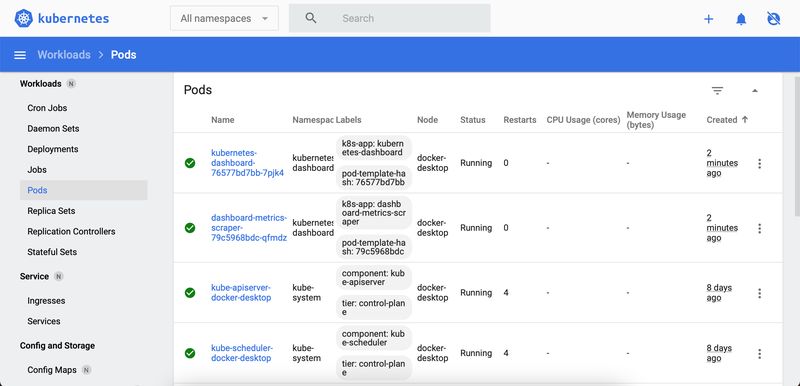Click CPU Usage (cores) column header
The width and height of the screenshot is (800, 386).
pos(583,120)
